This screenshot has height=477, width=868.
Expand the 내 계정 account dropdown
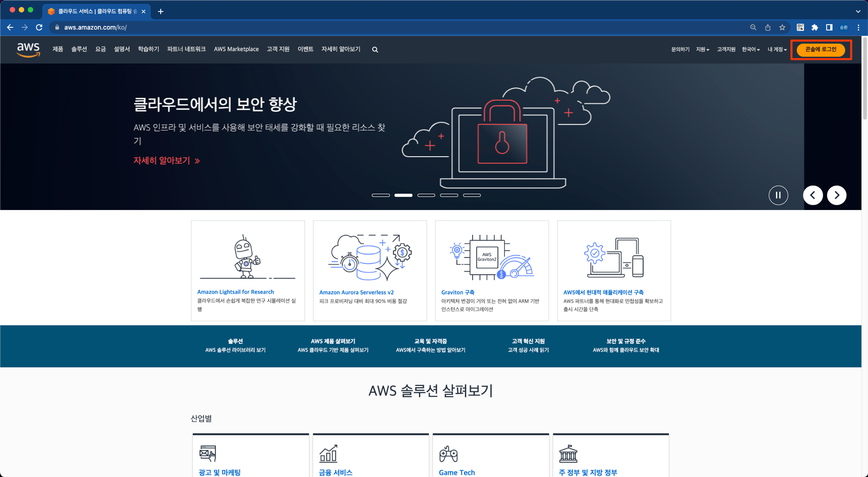pyautogui.click(x=777, y=49)
